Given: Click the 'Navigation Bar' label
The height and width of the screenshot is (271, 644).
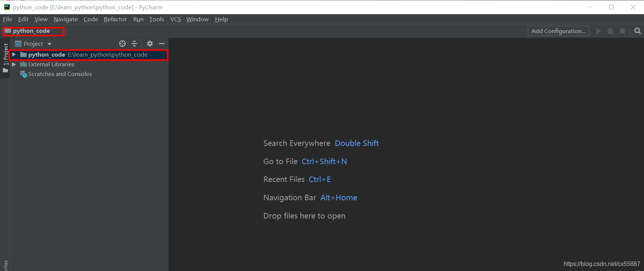Looking at the screenshot, I should [290, 198].
